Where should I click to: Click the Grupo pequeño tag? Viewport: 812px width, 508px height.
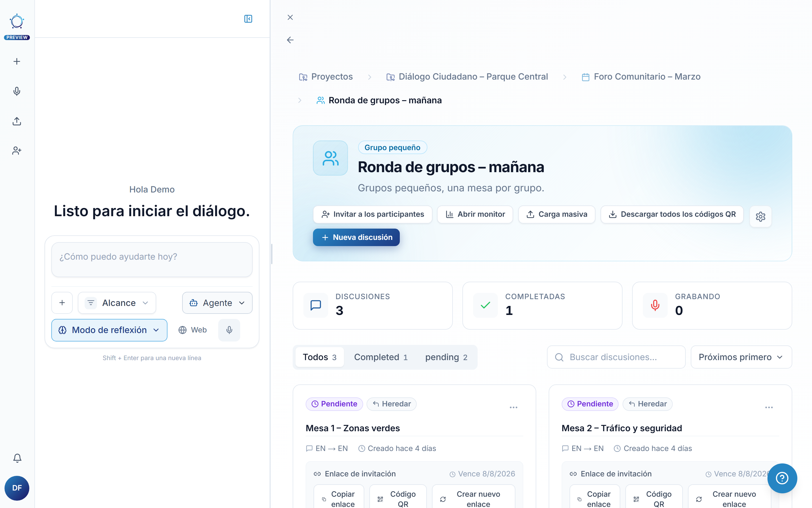(392, 147)
